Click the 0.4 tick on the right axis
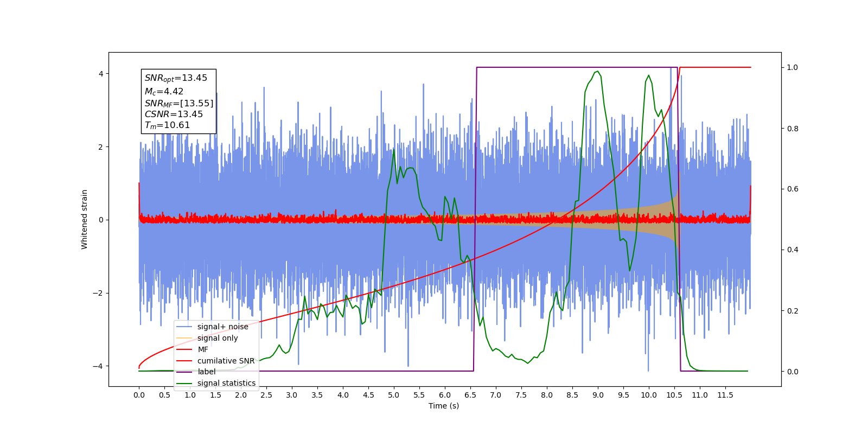Viewport: 868px width, 434px height. (793, 250)
